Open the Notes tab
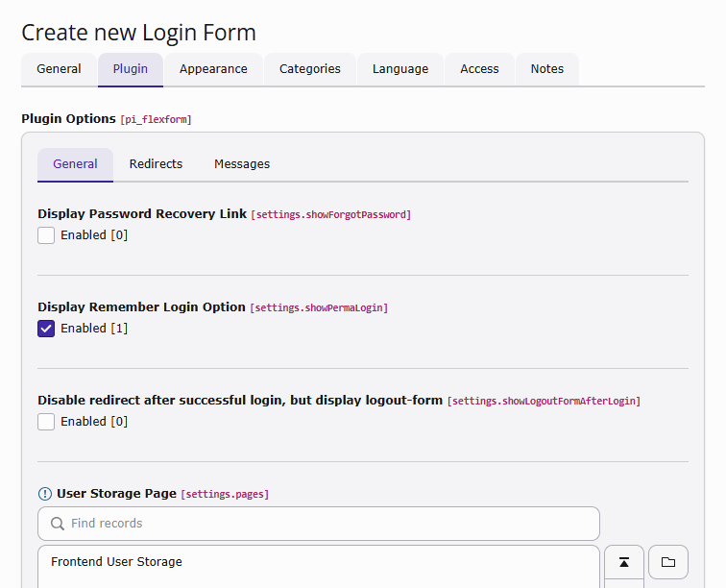 (x=546, y=69)
